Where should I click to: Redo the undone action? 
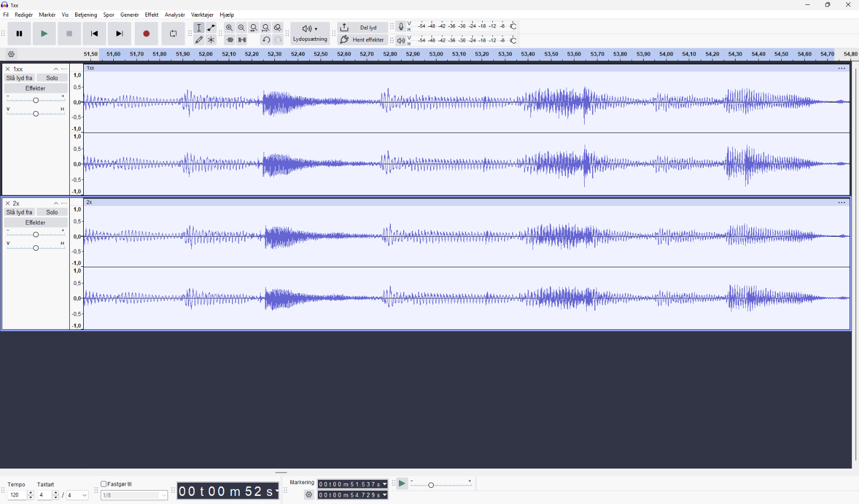278,40
